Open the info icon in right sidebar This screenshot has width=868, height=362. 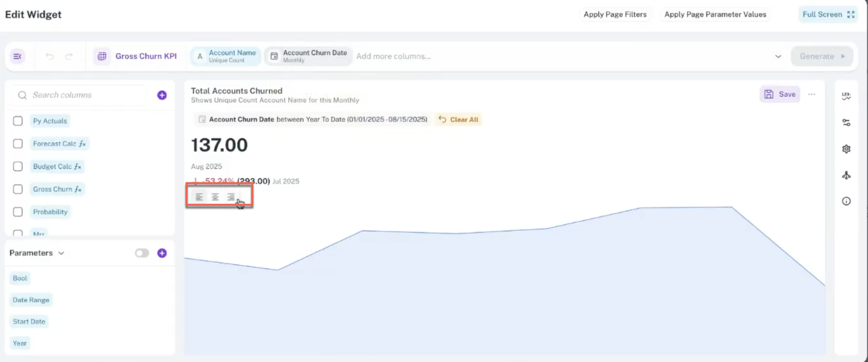point(846,201)
